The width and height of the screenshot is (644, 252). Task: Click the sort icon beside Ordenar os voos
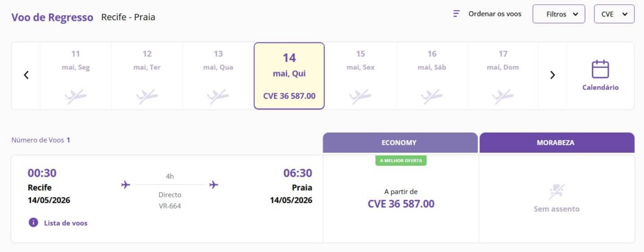tap(457, 14)
